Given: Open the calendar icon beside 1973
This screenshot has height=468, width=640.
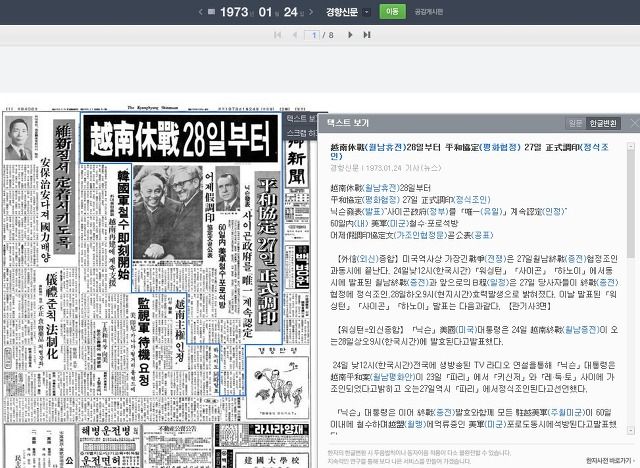Looking at the screenshot, I should click(211, 11).
